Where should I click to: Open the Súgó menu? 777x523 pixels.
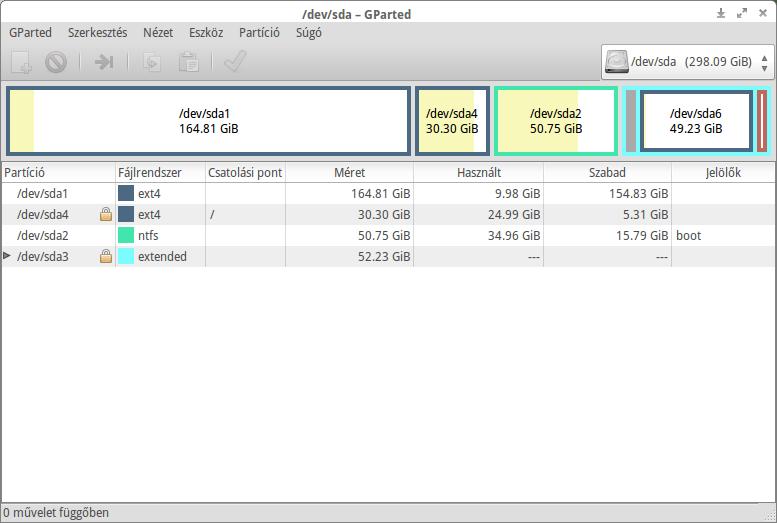coord(309,33)
